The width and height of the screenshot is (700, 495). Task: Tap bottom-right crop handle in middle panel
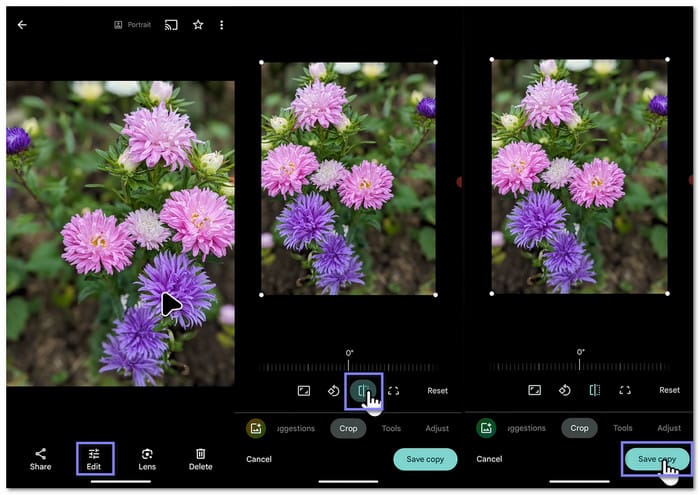(435, 295)
